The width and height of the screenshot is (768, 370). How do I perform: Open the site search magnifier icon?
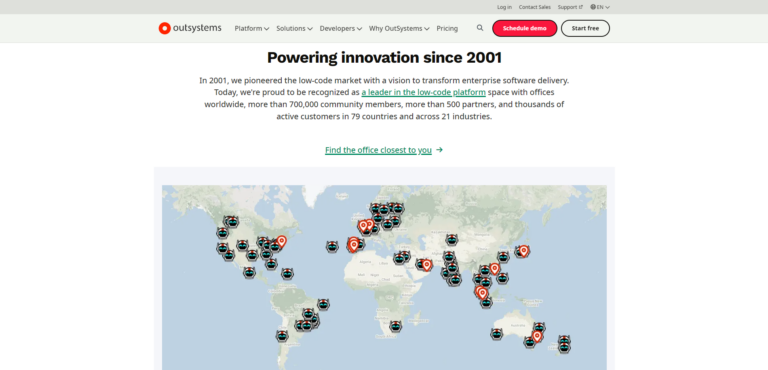click(x=480, y=28)
